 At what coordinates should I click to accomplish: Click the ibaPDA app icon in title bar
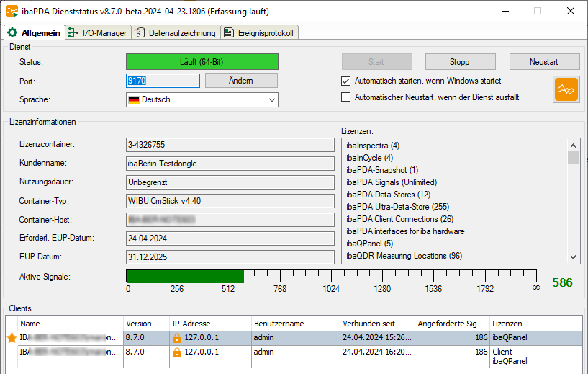(12, 12)
